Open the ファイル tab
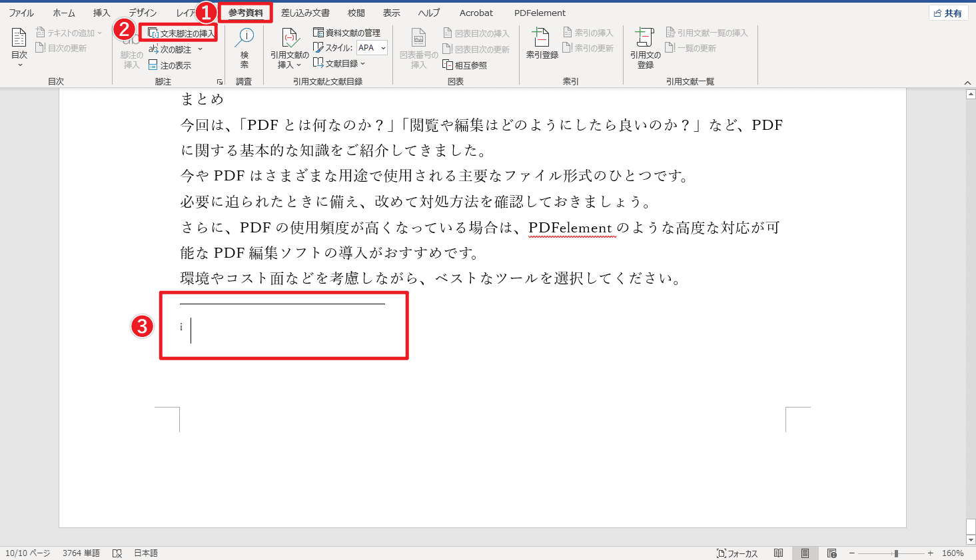 tap(21, 13)
